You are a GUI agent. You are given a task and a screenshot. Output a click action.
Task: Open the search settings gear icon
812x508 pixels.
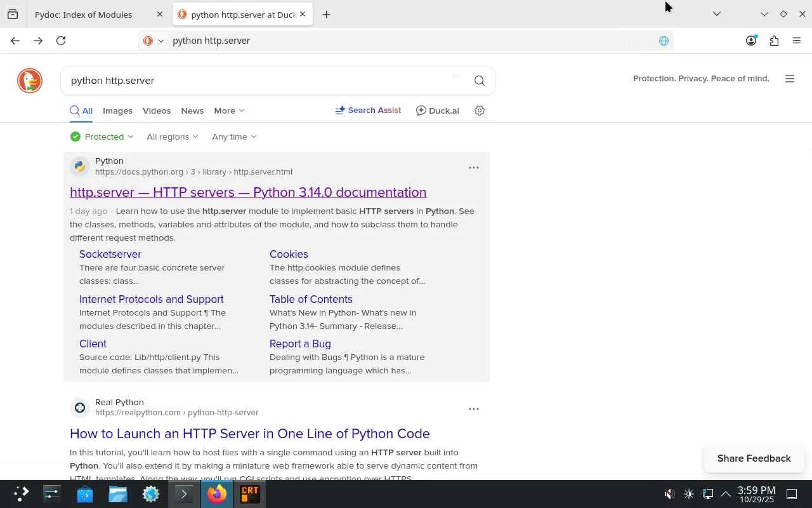pos(480,110)
